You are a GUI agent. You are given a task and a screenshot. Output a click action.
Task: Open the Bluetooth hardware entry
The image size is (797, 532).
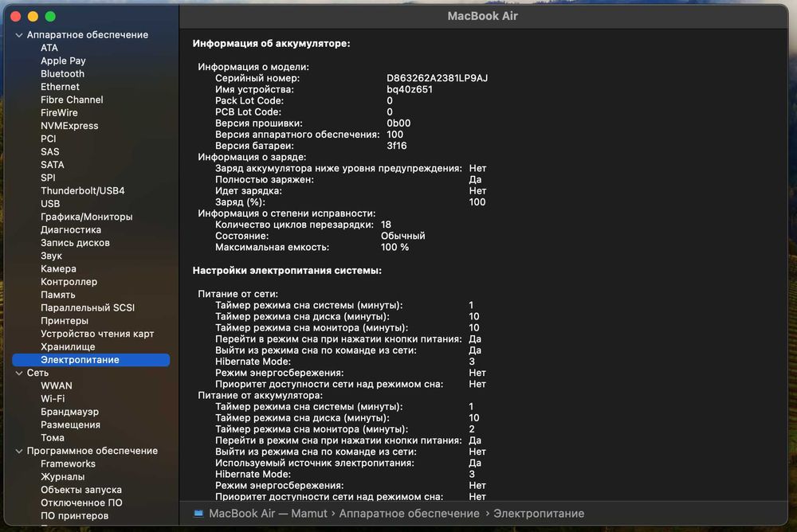[62, 74]
